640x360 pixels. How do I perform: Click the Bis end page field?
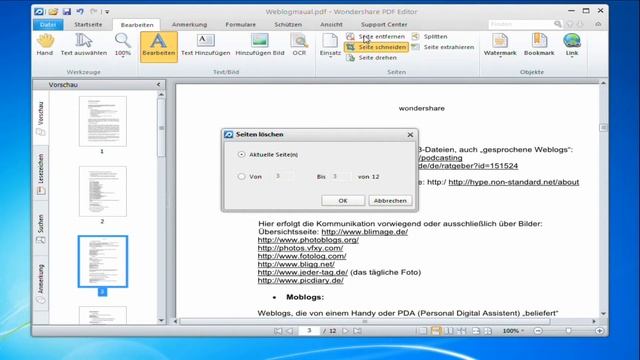341,176
